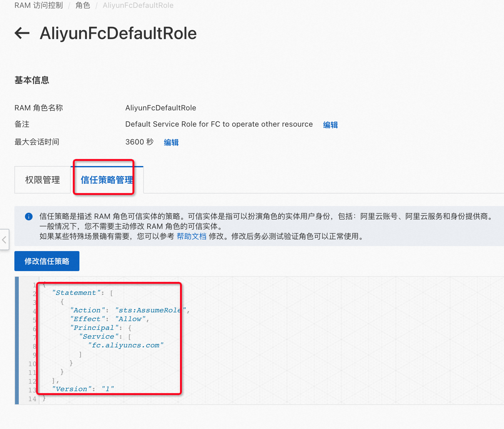Click the "Statement" line in the policy editor

click(x=83, y=293)
